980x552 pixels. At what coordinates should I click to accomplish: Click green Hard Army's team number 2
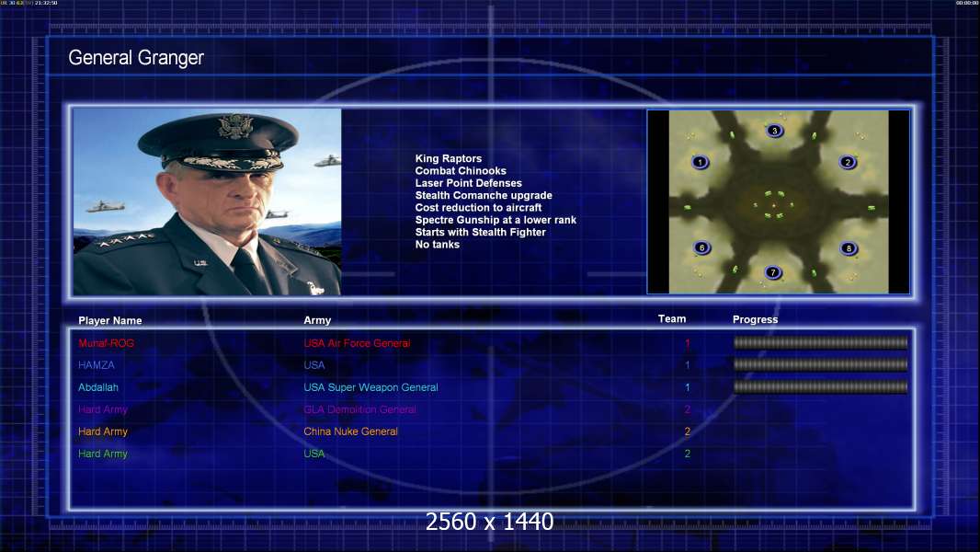coord(688,454)
